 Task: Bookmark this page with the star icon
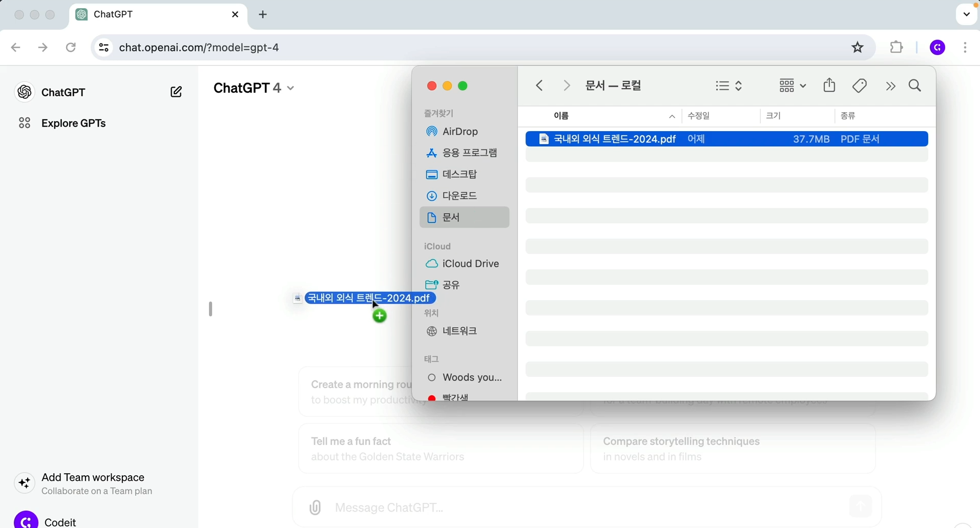click(x=858, y=48)
